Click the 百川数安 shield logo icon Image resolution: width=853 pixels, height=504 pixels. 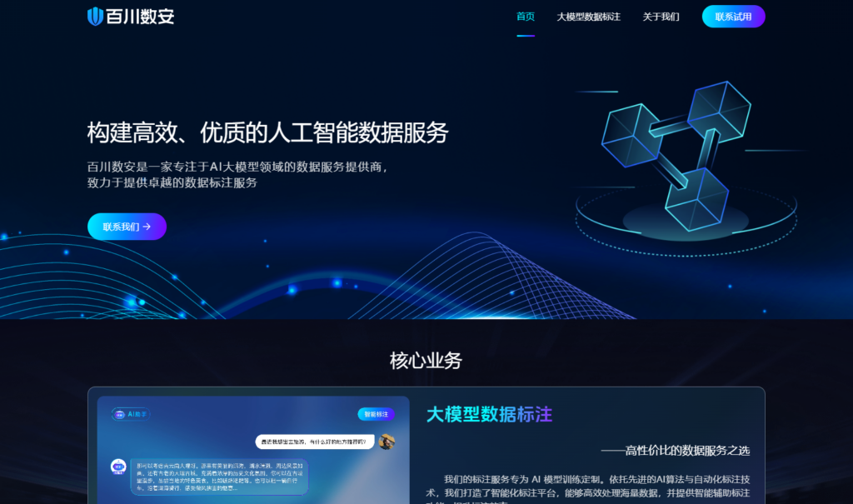[93, 15]
